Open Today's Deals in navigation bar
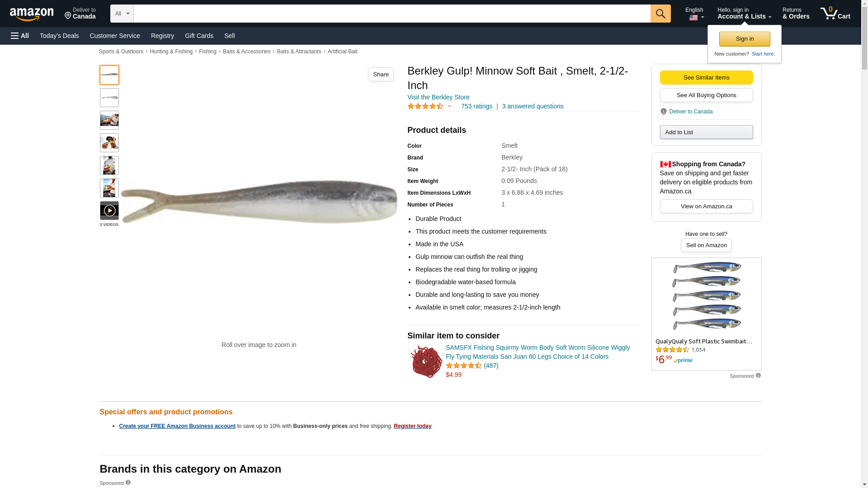This screenshot has height=488, width=868. [59, 36]
